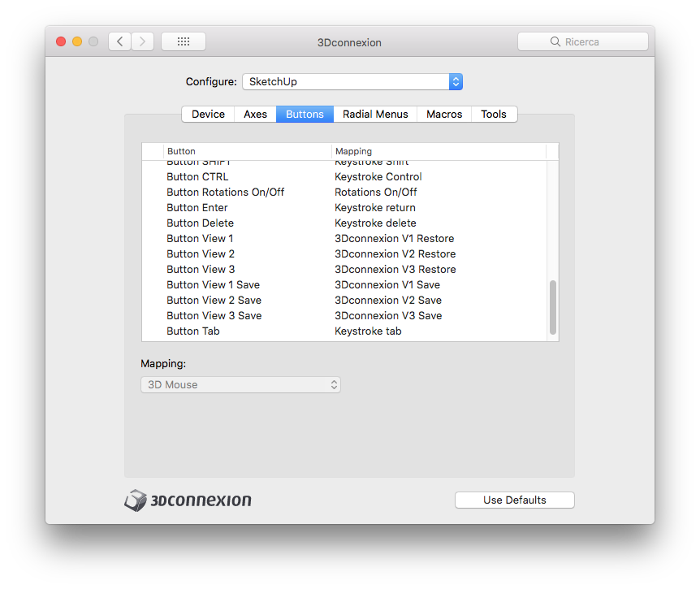Minimize the window with yellow button
Viewport: 700px width, 589px height.
(77, 41)
